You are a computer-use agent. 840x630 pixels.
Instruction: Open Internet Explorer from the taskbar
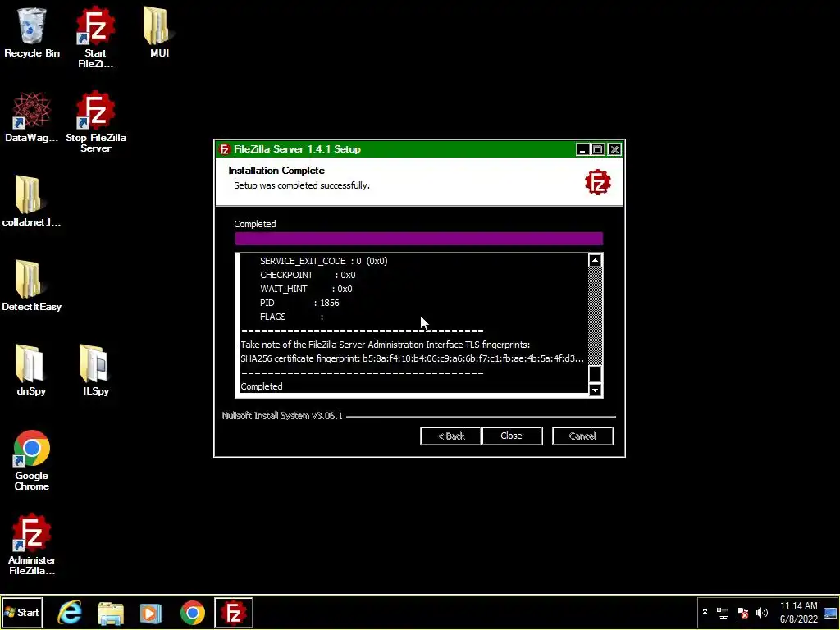(x=71, y=613)
